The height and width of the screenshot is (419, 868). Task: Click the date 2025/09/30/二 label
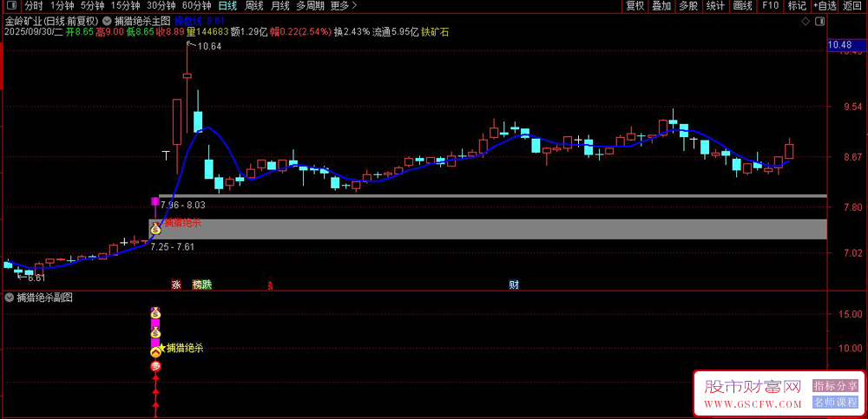[x=33, y=32]
